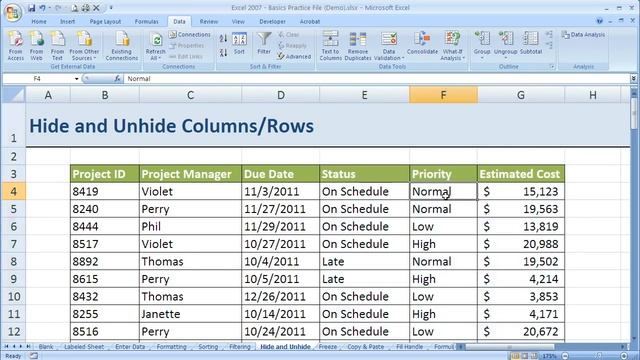
Task: Switch to Page Layout view in status bar
Action: [x=524, y=356]
